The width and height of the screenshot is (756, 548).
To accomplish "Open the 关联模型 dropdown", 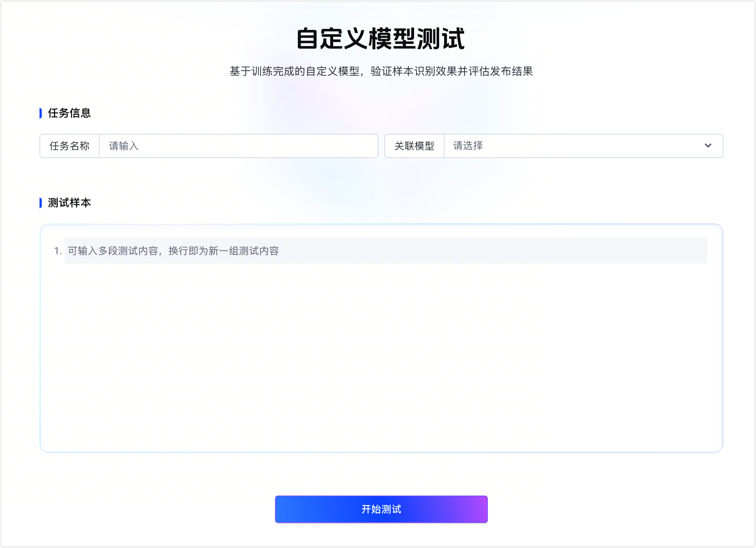I will pos(583,146).
